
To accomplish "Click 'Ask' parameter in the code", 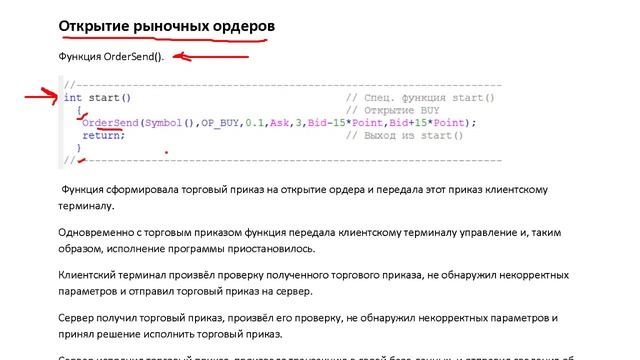I will [x=280, y=123].
